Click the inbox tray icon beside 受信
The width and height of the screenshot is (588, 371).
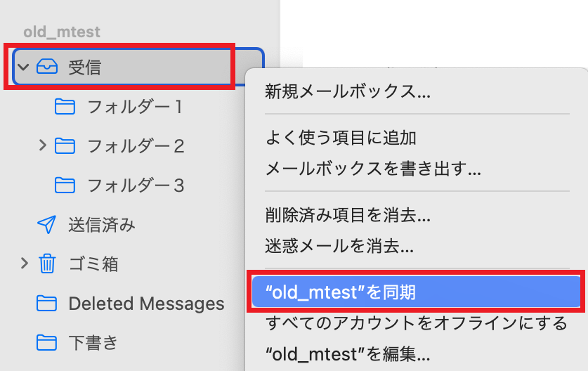(x=47, y=67)
